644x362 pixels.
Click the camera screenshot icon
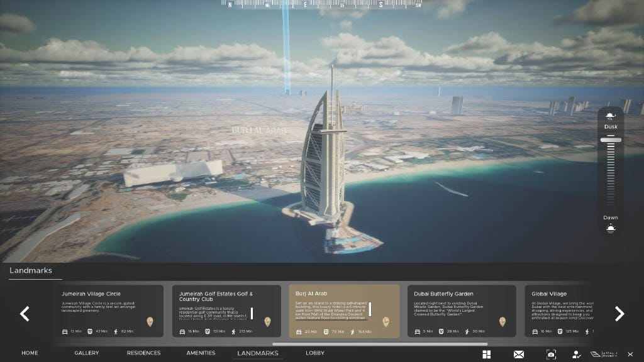(x=551, y=354)
